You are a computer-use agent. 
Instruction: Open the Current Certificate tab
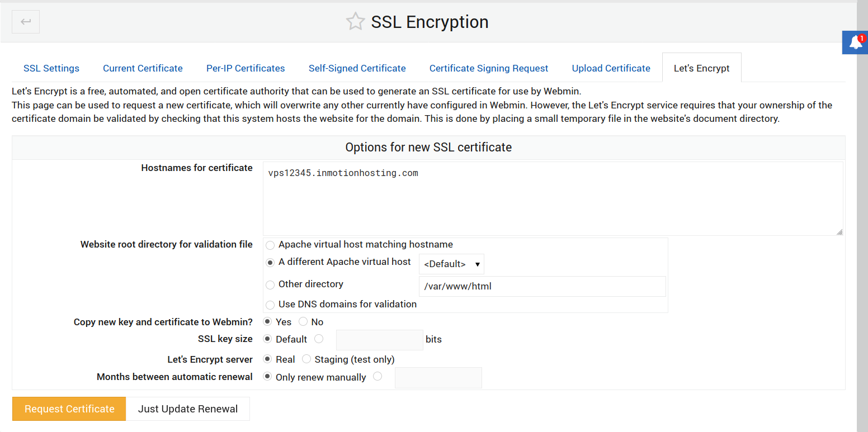click(143, 68)
